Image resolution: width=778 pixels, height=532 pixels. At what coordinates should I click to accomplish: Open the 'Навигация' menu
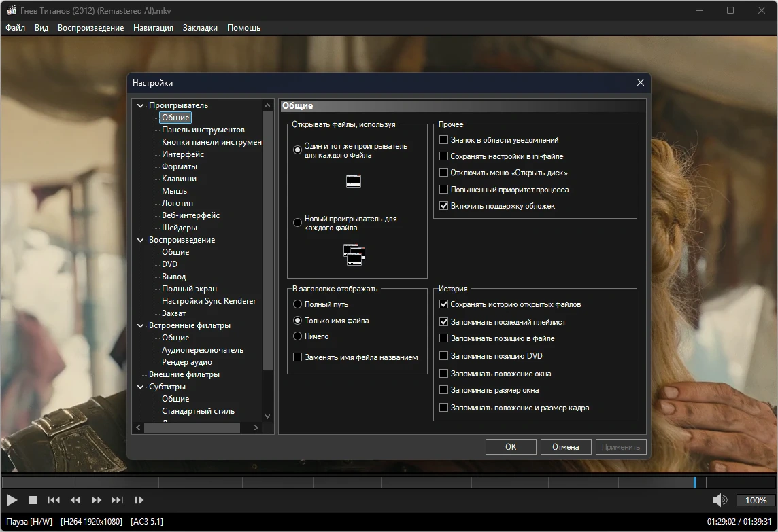point(153,28)
